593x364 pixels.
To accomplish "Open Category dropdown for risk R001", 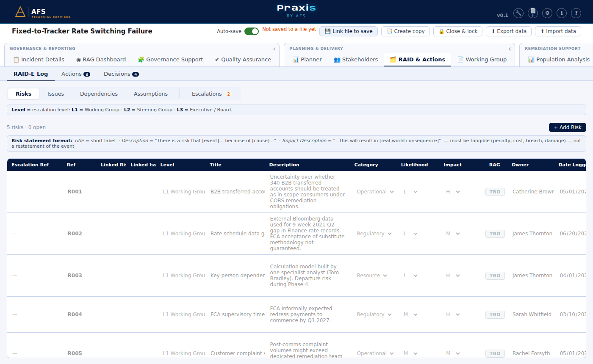I will (x=375, y=192).
